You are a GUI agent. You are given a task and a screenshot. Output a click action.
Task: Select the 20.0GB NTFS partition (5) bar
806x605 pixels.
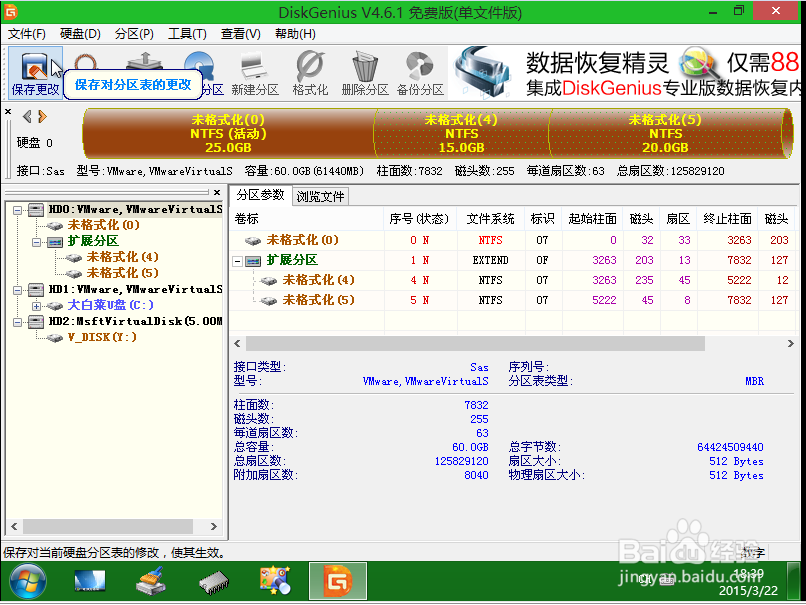tap(665, 133)
